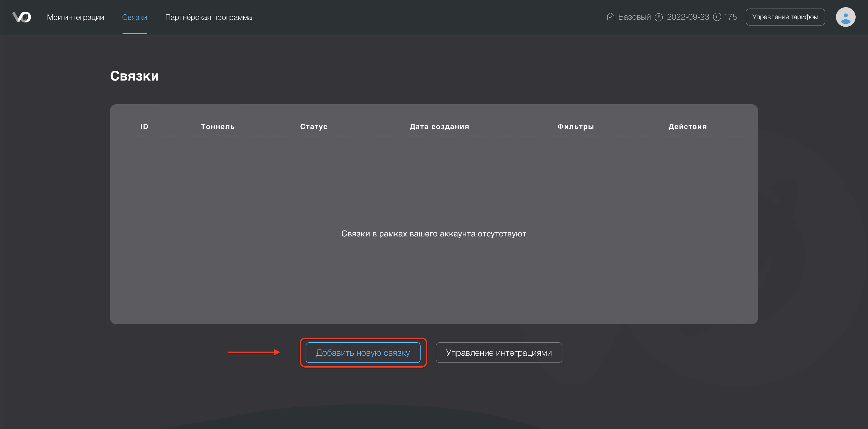Click the balance icon beside 175
Viewport: 868px width, 429px height.
(x=717, y=17)
